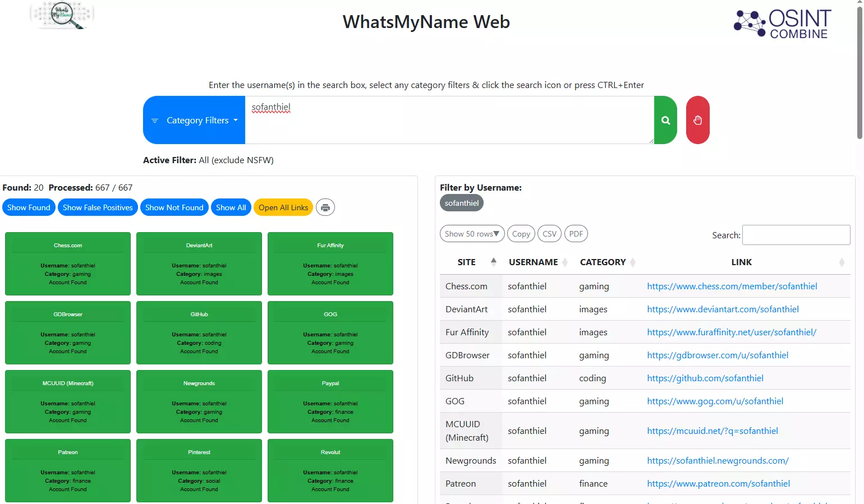Click Show Found button
The width and height of the screenshot is (864, 504).
[29, 207]
